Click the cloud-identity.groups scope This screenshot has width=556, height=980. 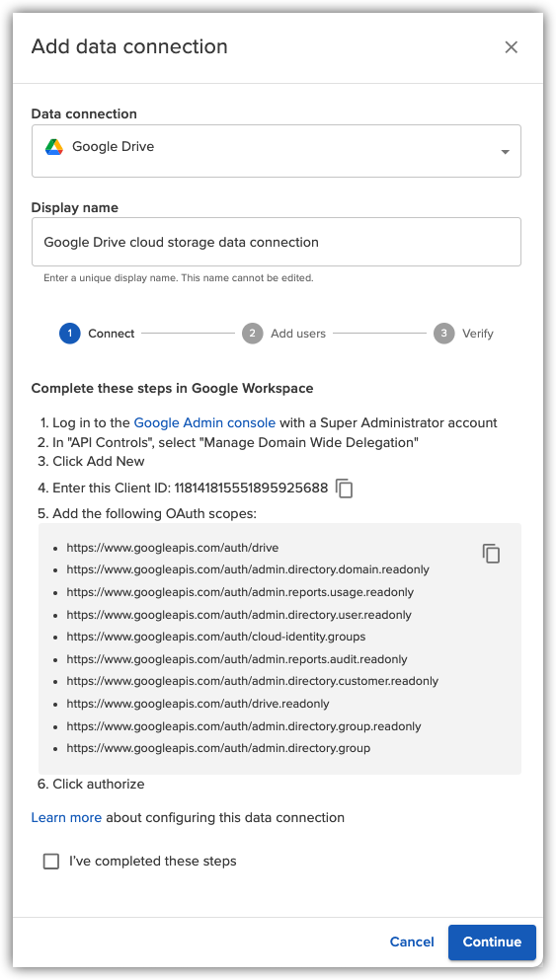coord(215,637)
